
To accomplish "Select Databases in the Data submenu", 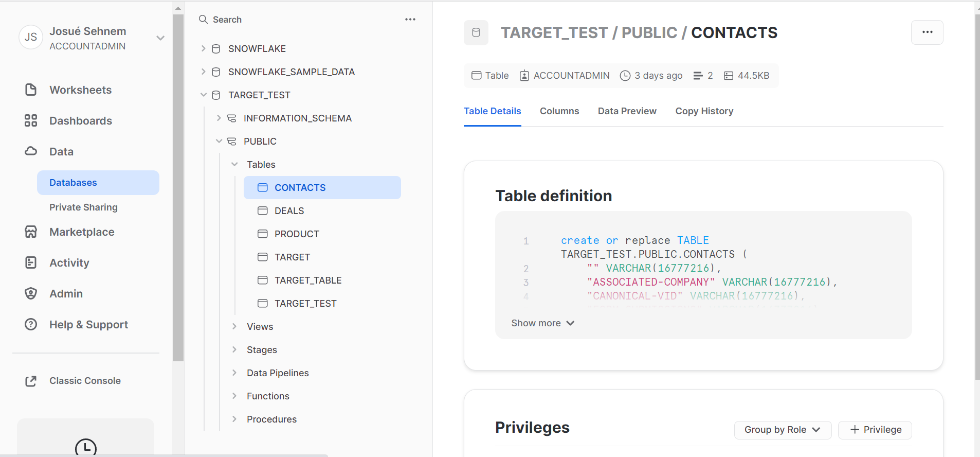I will point(98,183).
